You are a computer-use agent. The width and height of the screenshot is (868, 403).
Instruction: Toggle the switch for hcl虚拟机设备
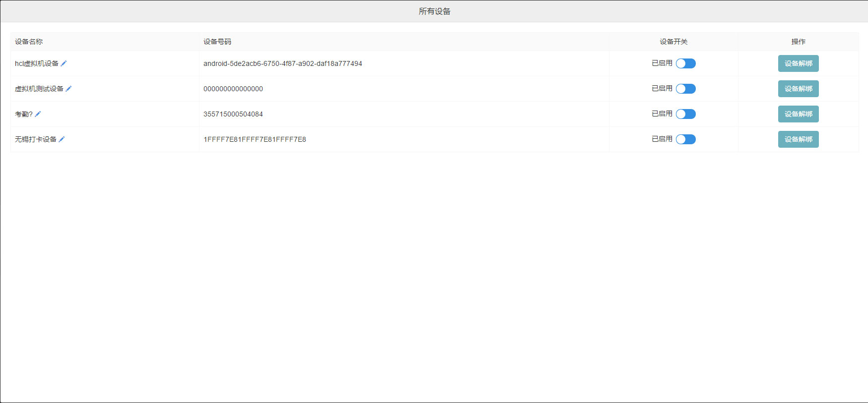point(685,63)
